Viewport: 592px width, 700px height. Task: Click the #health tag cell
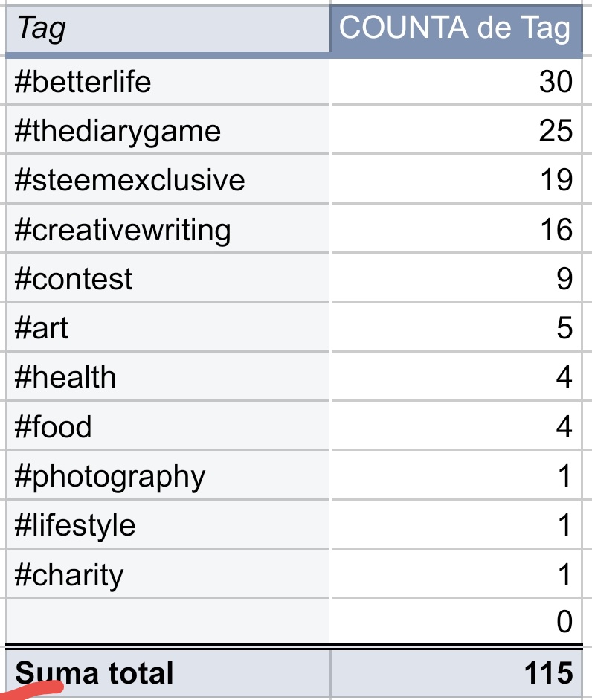167,377
